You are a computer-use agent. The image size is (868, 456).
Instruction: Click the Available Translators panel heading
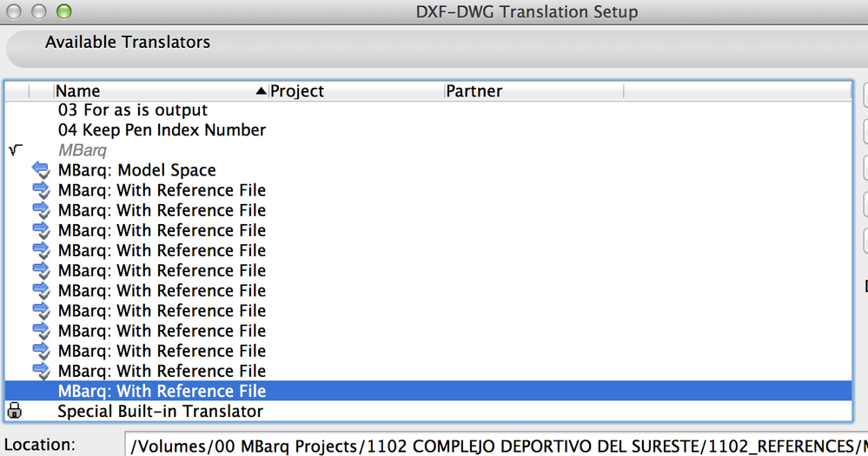point(128,42)
